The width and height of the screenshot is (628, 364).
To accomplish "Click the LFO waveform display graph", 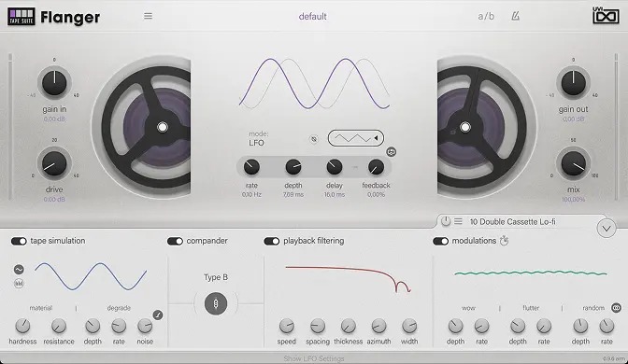I will [314, 84].
